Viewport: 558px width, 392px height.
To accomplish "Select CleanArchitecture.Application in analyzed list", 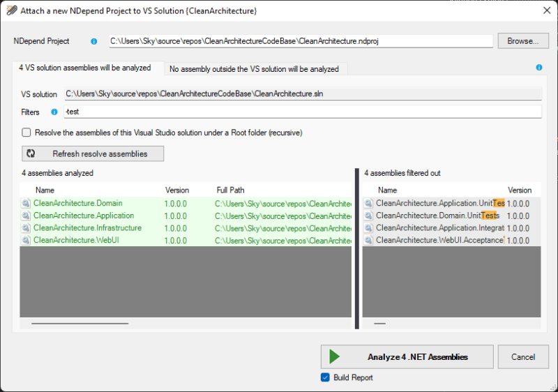I will pyautogui.click(x=84, y=216).
